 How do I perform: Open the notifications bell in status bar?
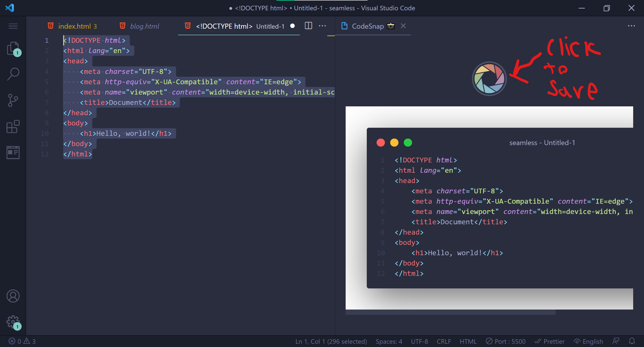pos(632,341)
